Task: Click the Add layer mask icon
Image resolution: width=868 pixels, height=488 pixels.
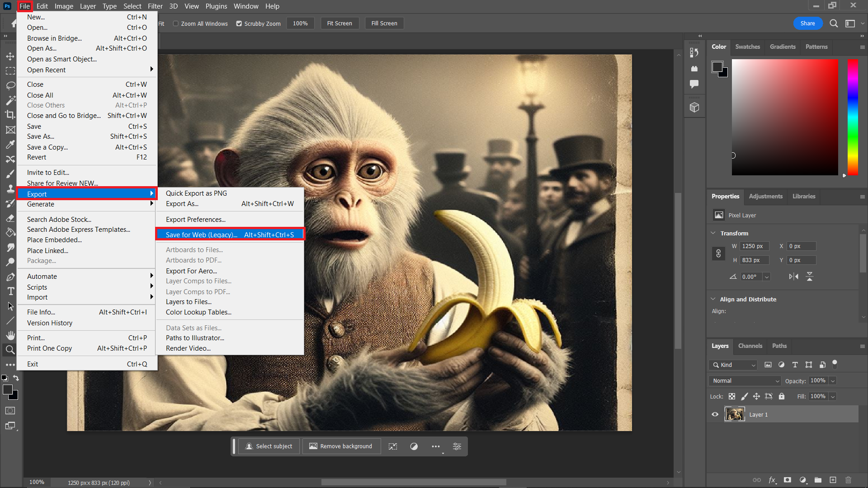Action: coord(788,480)
